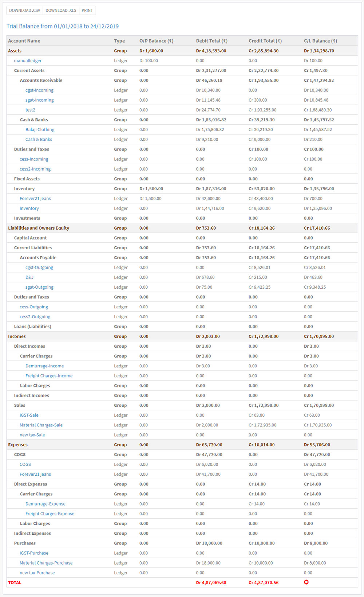Open the D&J ledger link
The width and height of the screenshot is (364, 597).
coord(29,277)
